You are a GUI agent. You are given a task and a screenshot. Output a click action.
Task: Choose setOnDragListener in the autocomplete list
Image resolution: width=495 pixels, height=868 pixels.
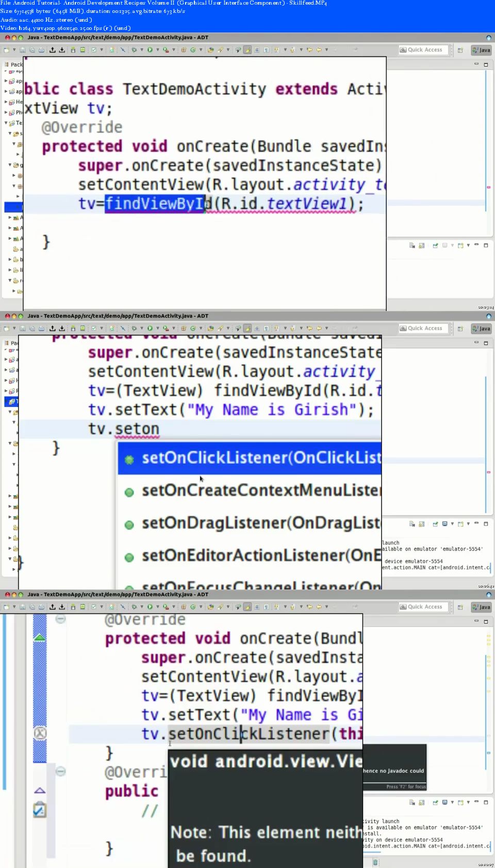(250, 523)
